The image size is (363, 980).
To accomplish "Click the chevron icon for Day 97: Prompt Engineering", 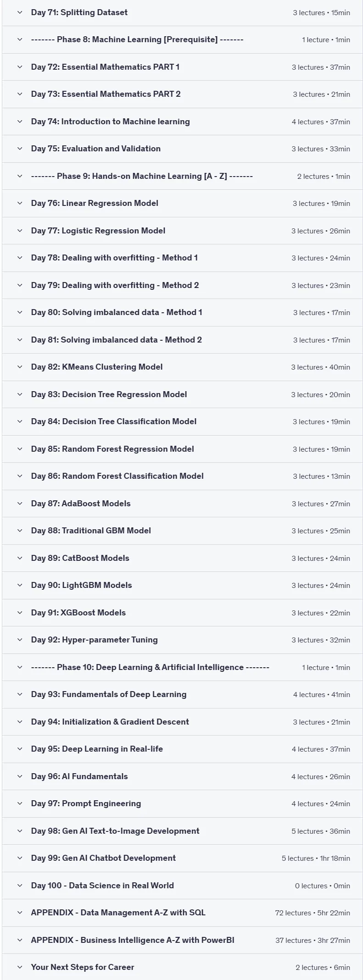I will [20, 803].
